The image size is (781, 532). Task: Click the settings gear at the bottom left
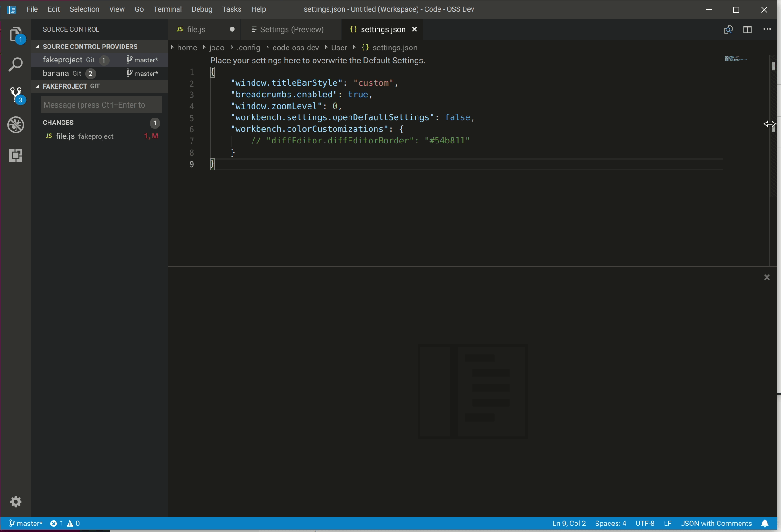click(15, 502)
